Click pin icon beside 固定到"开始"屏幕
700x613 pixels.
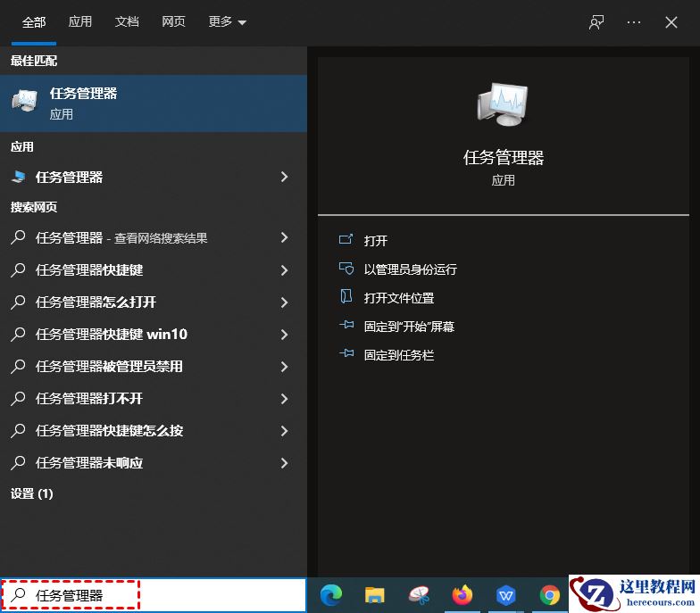click(x=346, y=325)
